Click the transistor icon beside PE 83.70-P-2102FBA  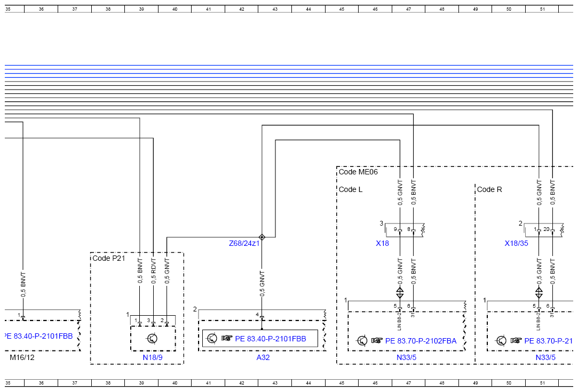[362, 341]
